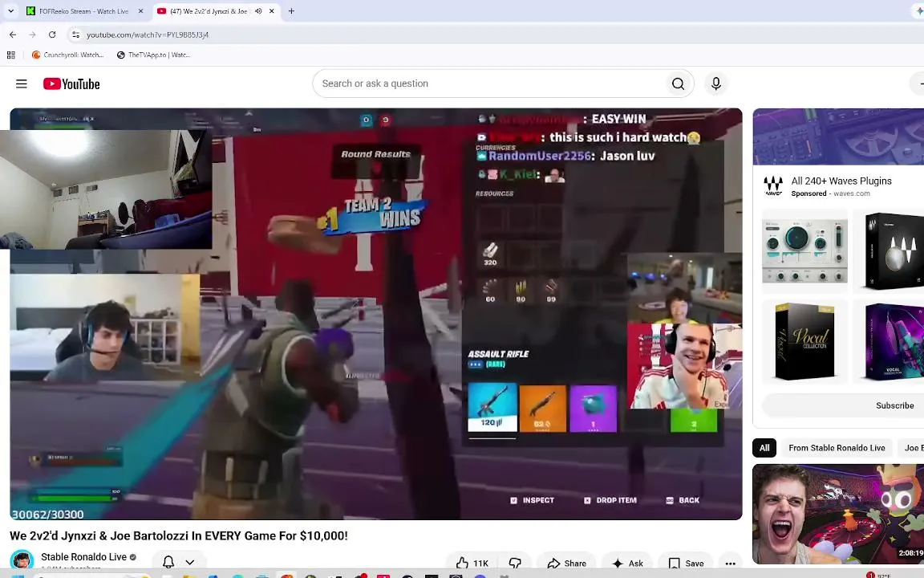The width and height of the screenshot is (924, 578).
Task: Expand the notification options chevron
Action: point(190,562)
